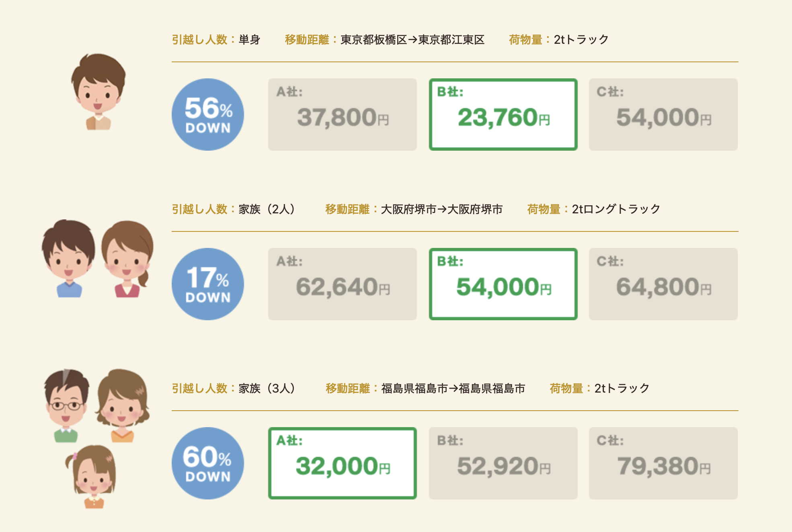Click the 17% DOWN blue badge

tap(208, 284)
